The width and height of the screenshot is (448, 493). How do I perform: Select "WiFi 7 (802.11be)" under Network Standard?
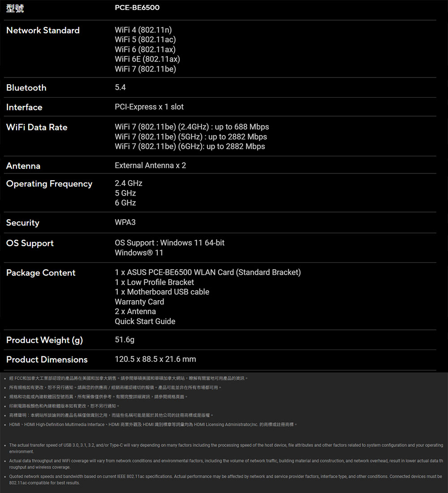[x=145, y=69]
